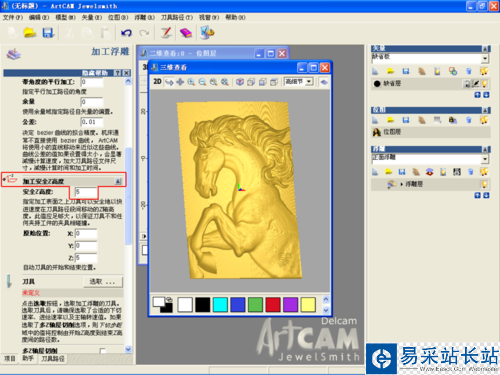This screenshot has height=375, width=500.
Task: Toggle snapping on 缺省层 vector layer
Action: 476,84
